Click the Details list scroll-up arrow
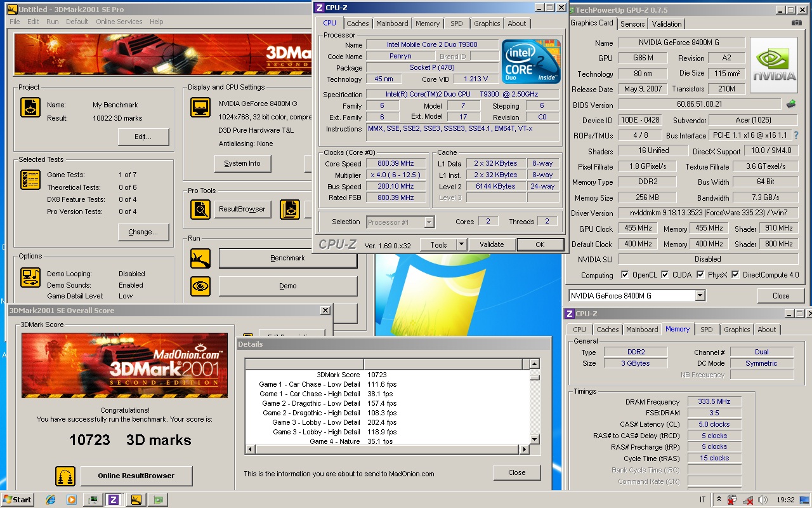This screenshot has height=508, width=812. point(534,364)
